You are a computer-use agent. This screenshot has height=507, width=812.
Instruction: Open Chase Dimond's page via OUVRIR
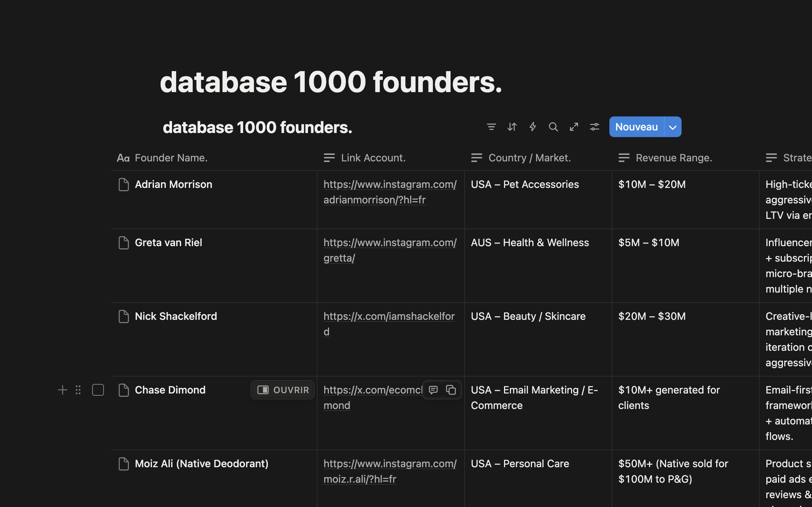click(283, 390)
